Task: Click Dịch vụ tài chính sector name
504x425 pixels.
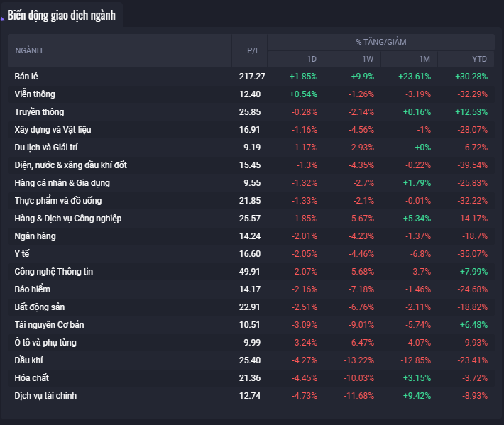Action: click(45, 395)
